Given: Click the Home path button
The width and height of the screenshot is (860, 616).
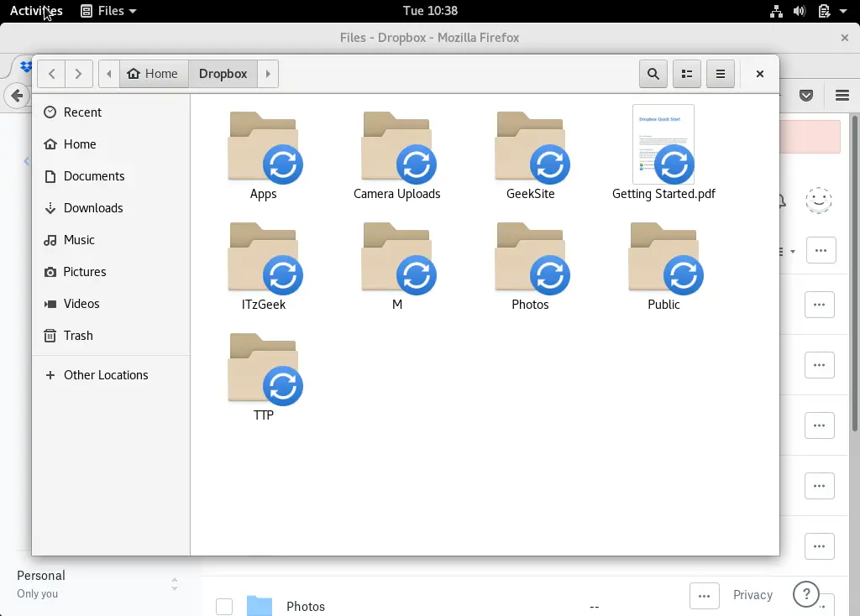Looking at the screenshot, I should 154,74.
